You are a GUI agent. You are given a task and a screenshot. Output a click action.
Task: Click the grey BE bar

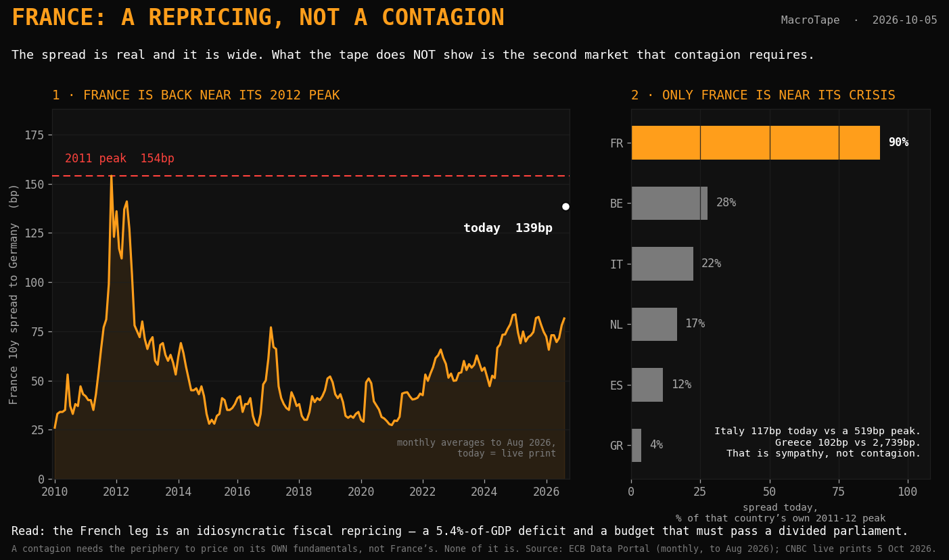click(670, 203)
